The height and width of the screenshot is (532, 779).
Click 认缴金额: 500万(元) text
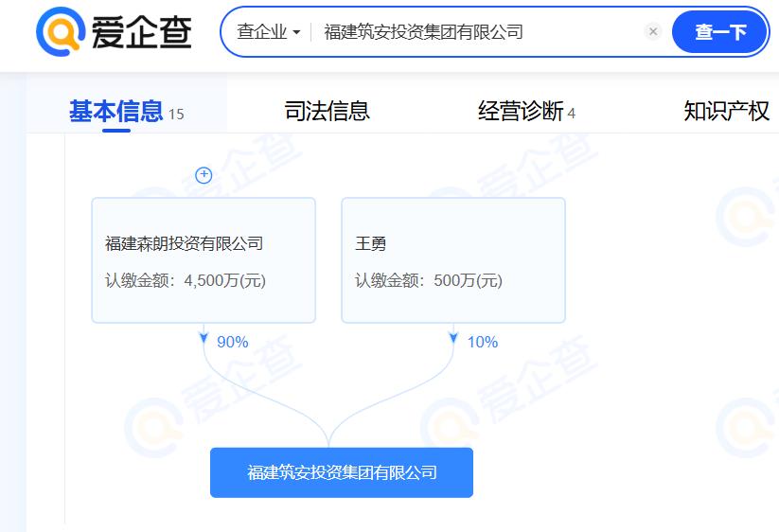coord(429,280)
